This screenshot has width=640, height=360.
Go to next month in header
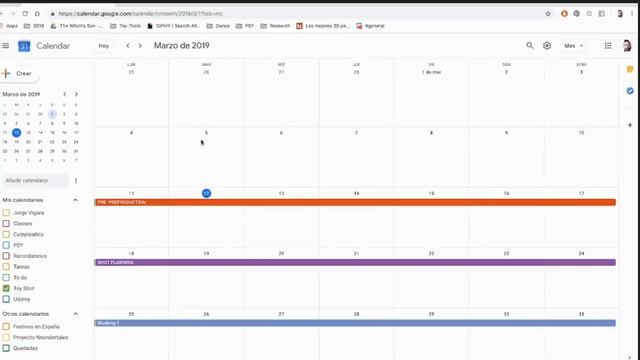140,46
